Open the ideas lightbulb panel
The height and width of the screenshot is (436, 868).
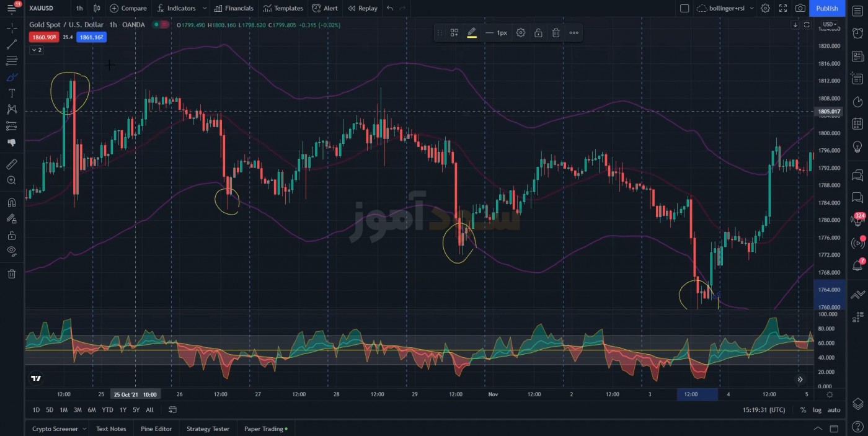[x=857, y=147]
